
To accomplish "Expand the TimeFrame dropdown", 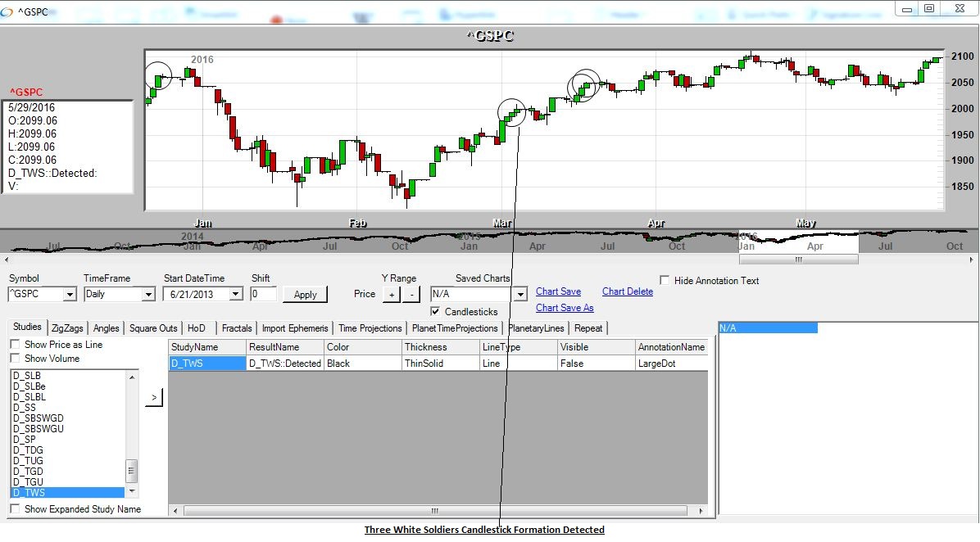I will click(147, 294).
